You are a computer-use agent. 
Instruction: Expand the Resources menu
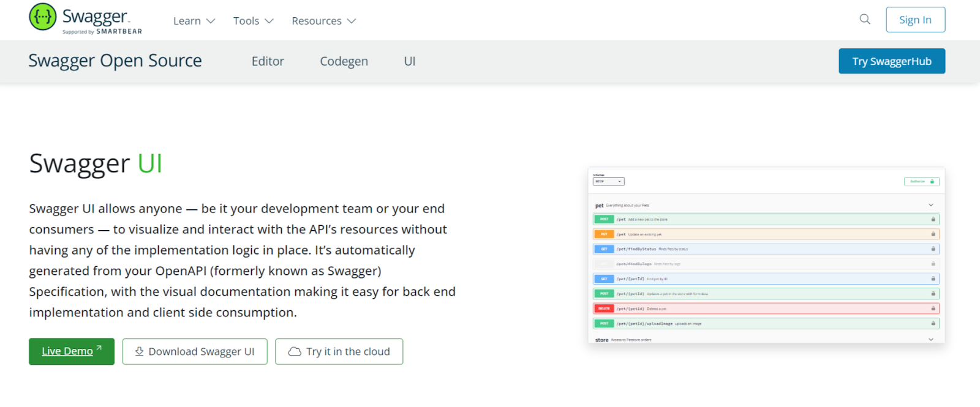pyautogui.click(x=323, y=21)
